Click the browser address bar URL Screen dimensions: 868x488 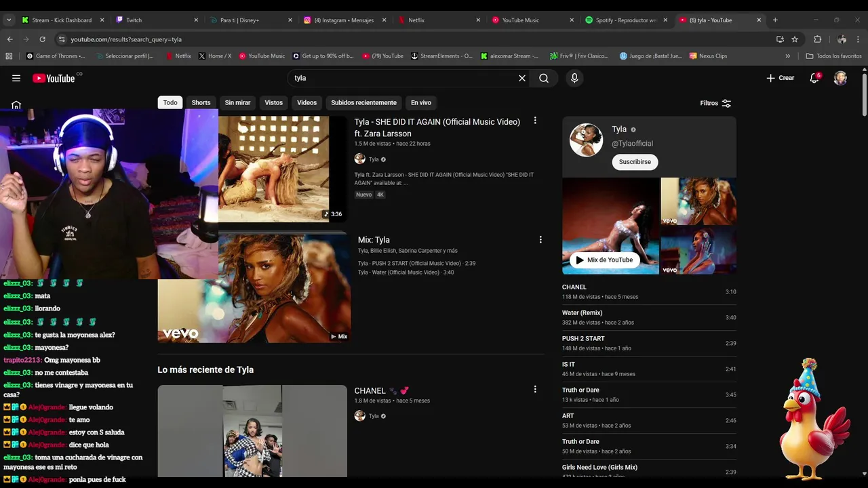(126, 39)
